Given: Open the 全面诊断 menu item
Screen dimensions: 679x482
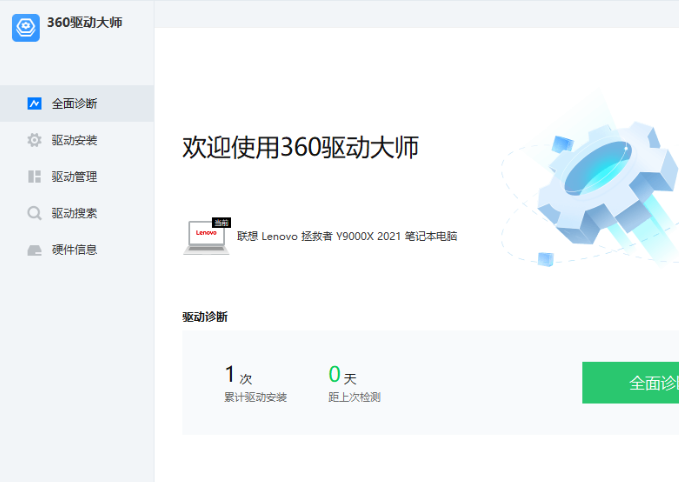Looking at the screenshot, I should point(77,104).
